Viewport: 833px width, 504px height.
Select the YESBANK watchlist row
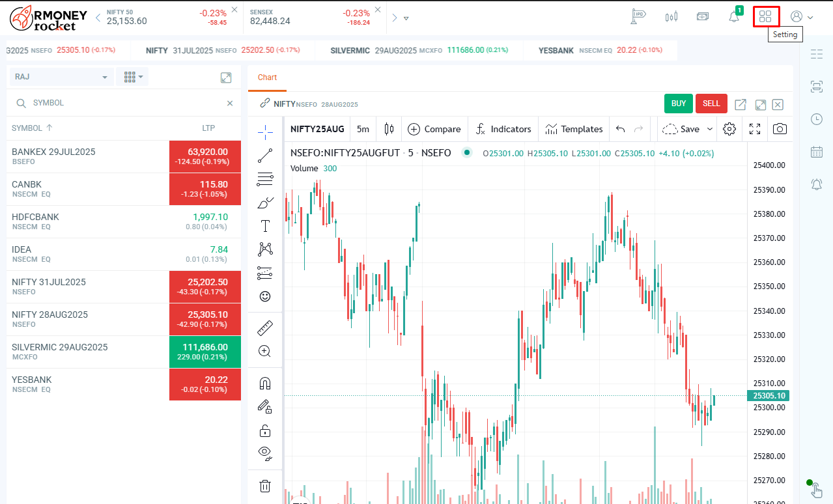pyautogui.click(x=124, y=385)
